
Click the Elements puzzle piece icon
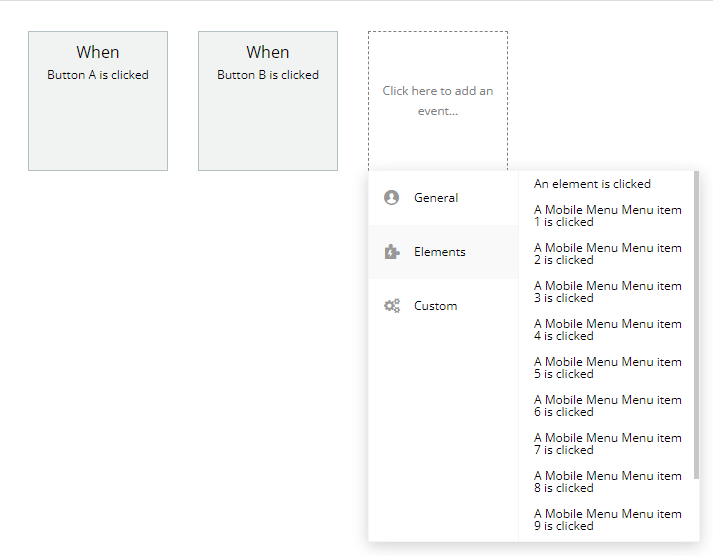coord(392,252)
